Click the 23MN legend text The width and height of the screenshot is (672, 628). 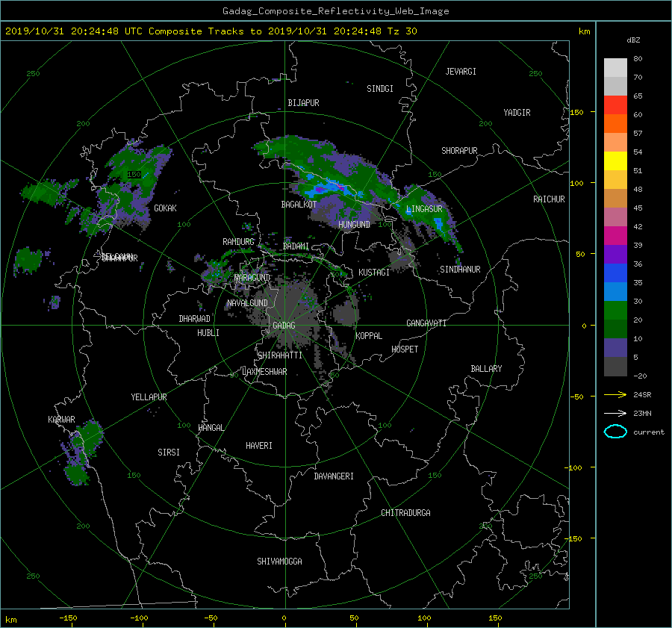pos(642,414)
